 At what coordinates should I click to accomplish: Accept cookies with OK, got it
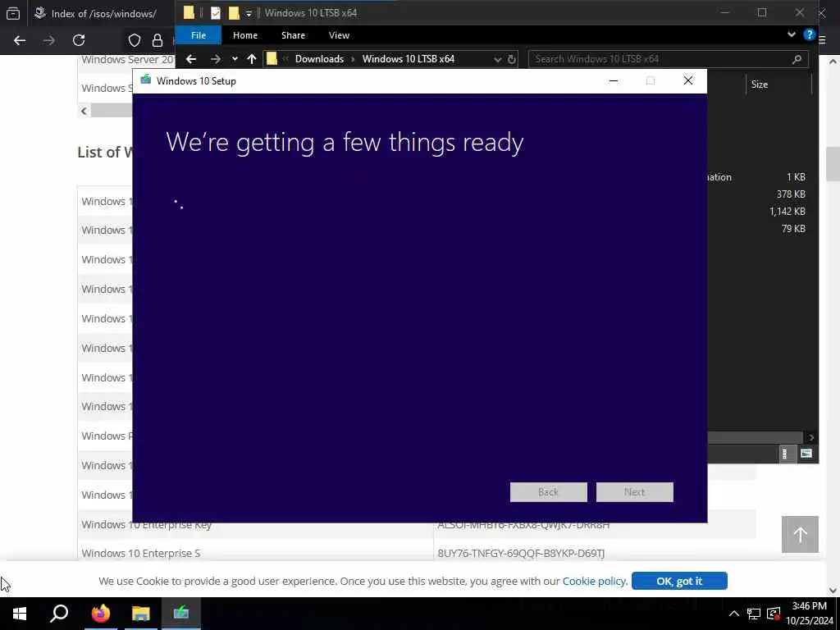point(679,581)
